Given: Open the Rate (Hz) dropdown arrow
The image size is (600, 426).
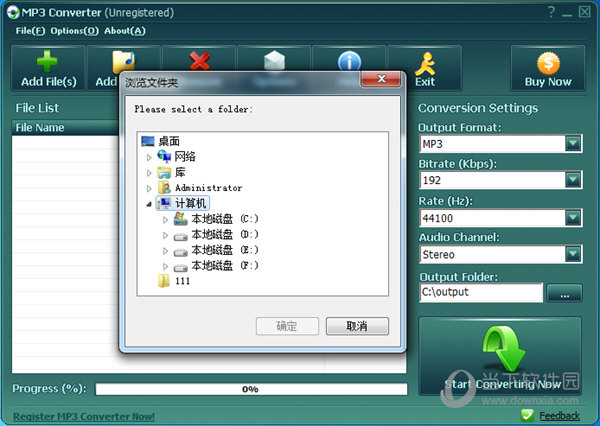Looking at the screenshot, I should (573, 218).
